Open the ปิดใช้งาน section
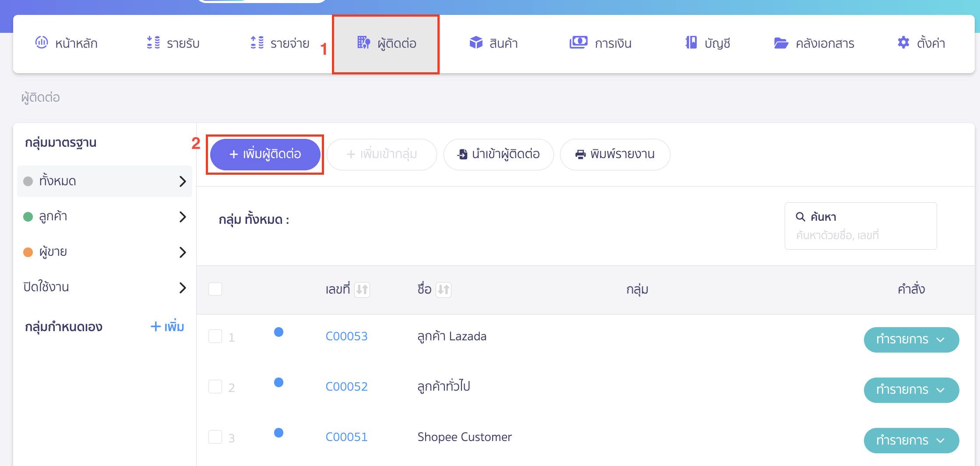 click(183, 288)
